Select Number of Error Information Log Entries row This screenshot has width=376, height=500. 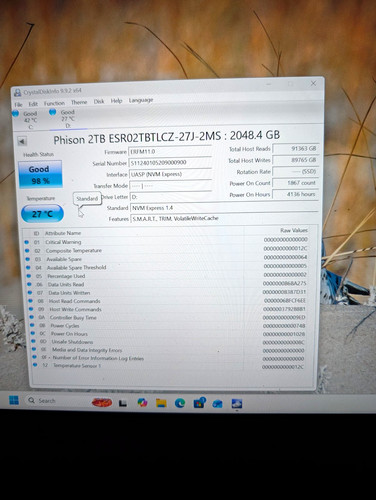pyautogui.click(x=167, y=358)
